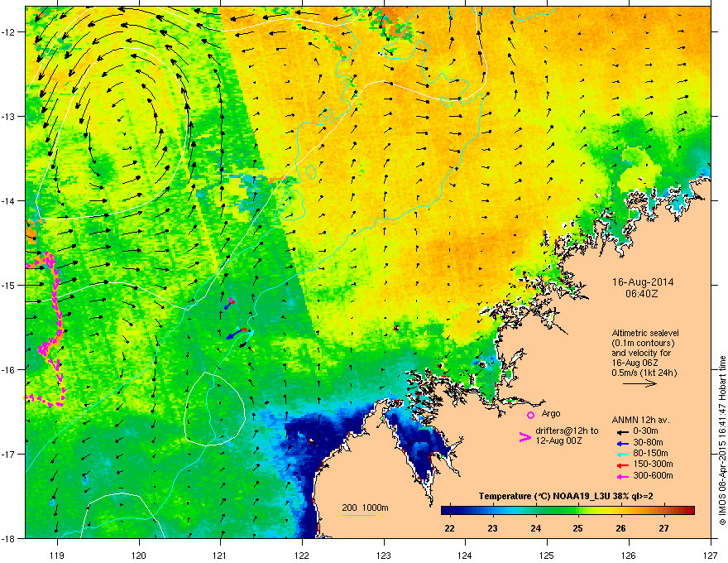Select the red 150-300m arrow legend symbol
This screenshot has height=563, width=728.
pos(622,465)
